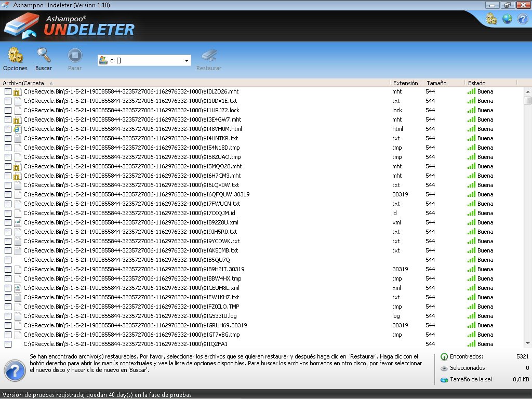
Task: Sort by Tamaño column header
Action: click(436, 83)
